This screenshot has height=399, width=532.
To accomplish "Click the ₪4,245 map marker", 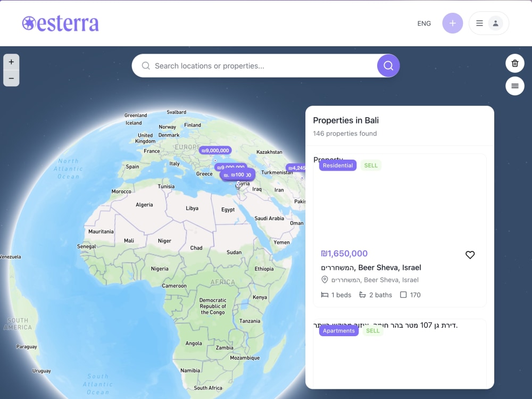I will (296, 168).
